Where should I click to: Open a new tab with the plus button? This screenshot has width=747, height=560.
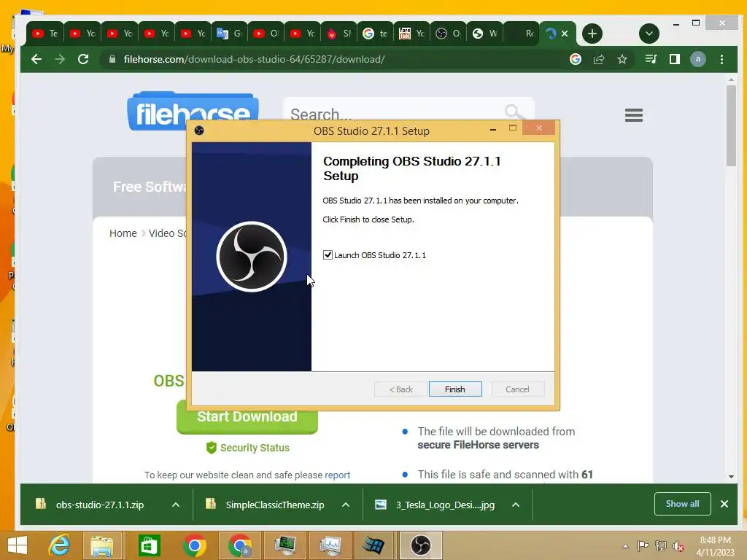coord(592,34)
